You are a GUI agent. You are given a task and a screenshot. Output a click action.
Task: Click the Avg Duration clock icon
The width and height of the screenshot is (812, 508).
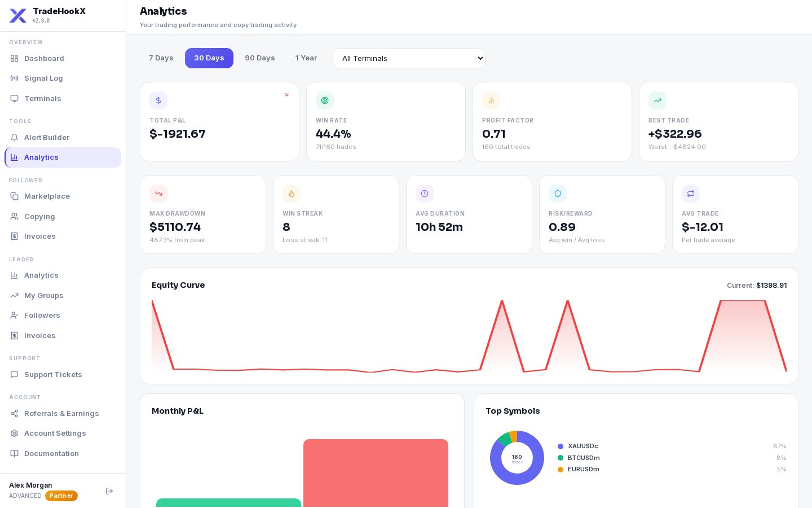point(425,194)
